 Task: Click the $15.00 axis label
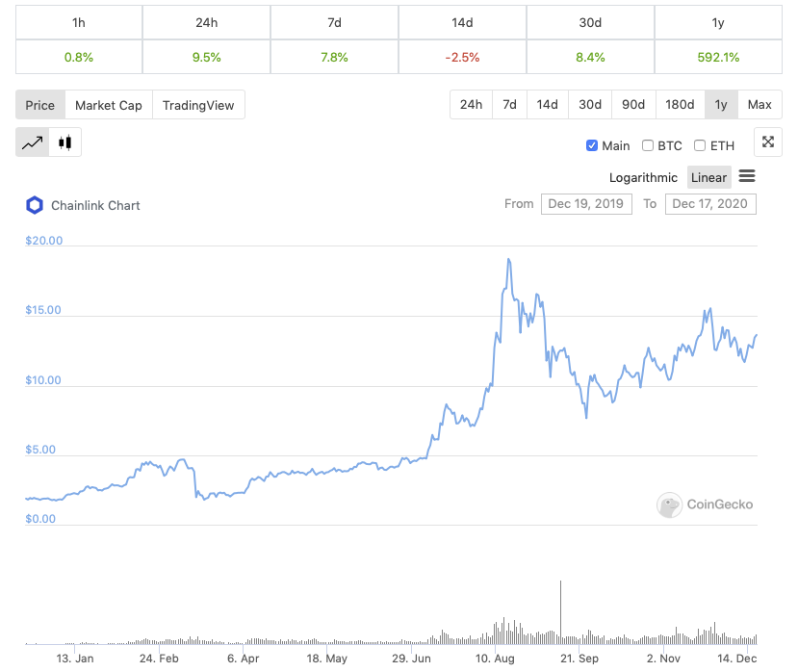(x=43, y=310)
